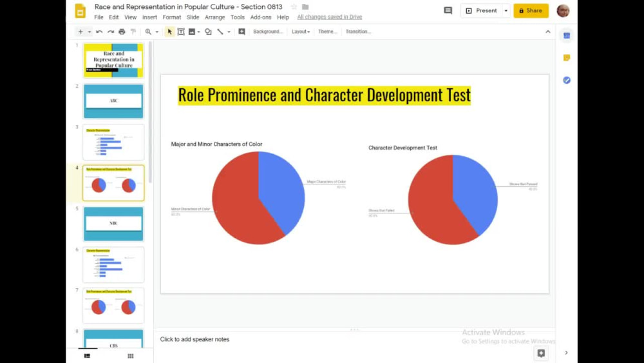Click the redo arrow icon
The image size is (644, 363).
111,32
